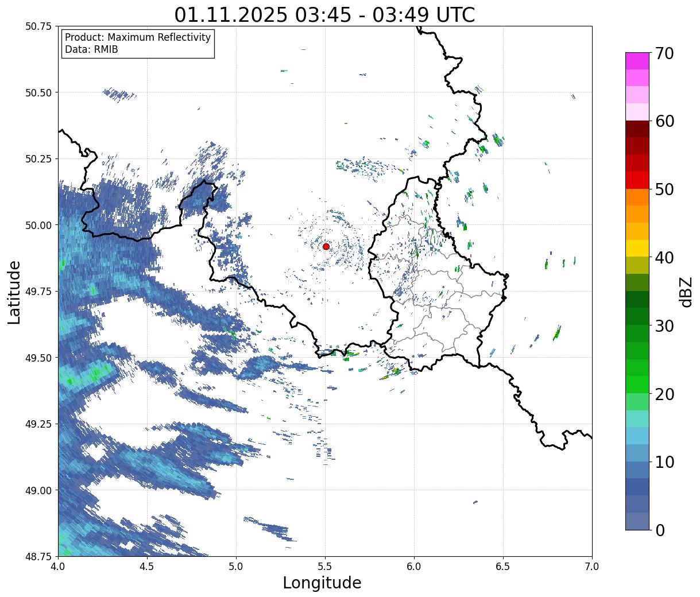Click the colorbar tick label 40

pos(664,257)
